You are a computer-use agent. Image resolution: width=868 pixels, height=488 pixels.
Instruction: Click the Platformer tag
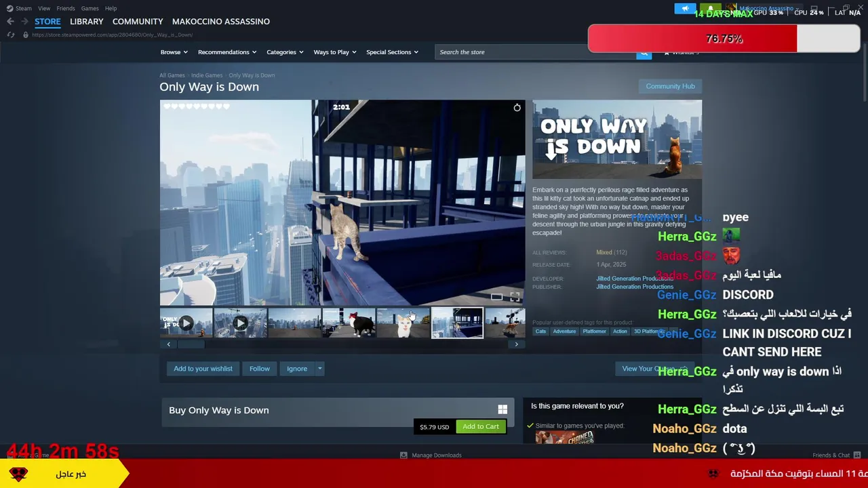pyautogui.click(x=595, y=331)
